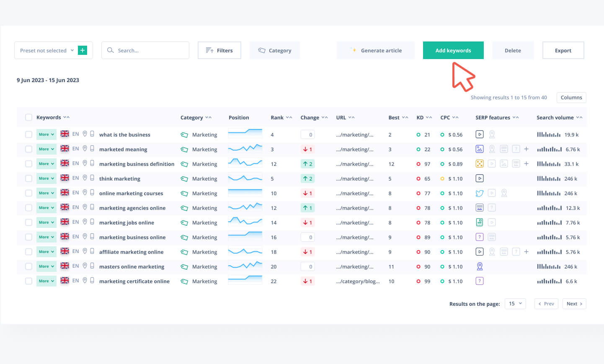Expand hidden SERP features with plus in 'affiliate marketing online' row
Screen dimensions: 604x364
tap(526, 252)
